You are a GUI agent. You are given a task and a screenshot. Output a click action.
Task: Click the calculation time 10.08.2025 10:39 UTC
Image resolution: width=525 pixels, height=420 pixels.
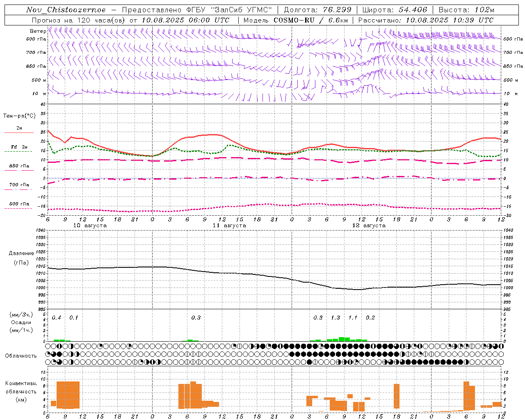coord(450,20)
